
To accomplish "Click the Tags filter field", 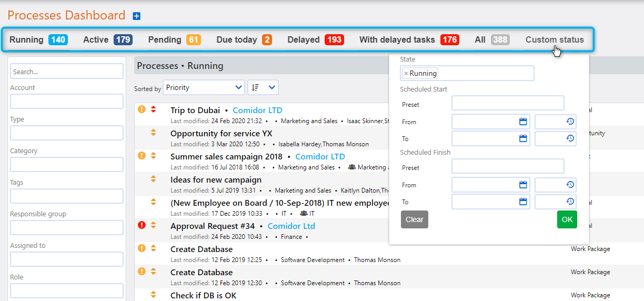I will [67, 196].
